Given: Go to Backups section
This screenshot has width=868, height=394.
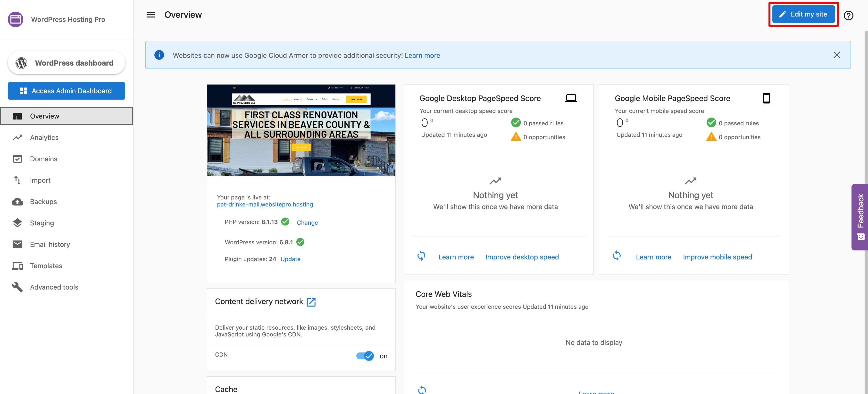Looking at the screenshot, I should coord(43,201).
